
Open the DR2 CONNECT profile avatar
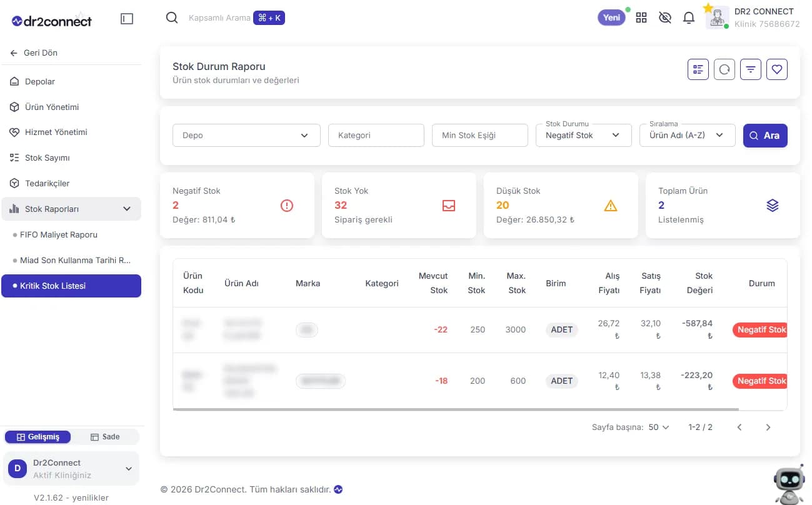click(x=718, y=17)
